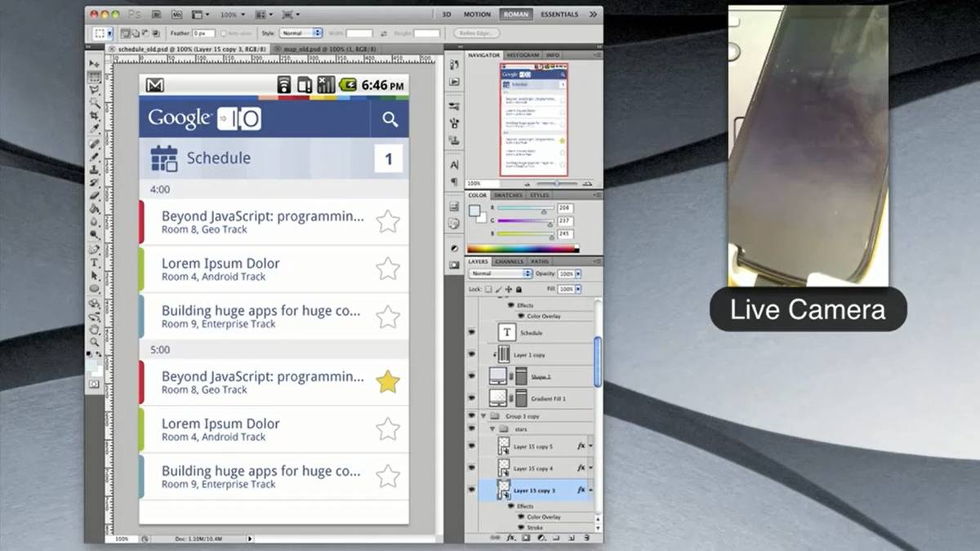Hide the Layer 1 copy layer

(x=472, y=354)
